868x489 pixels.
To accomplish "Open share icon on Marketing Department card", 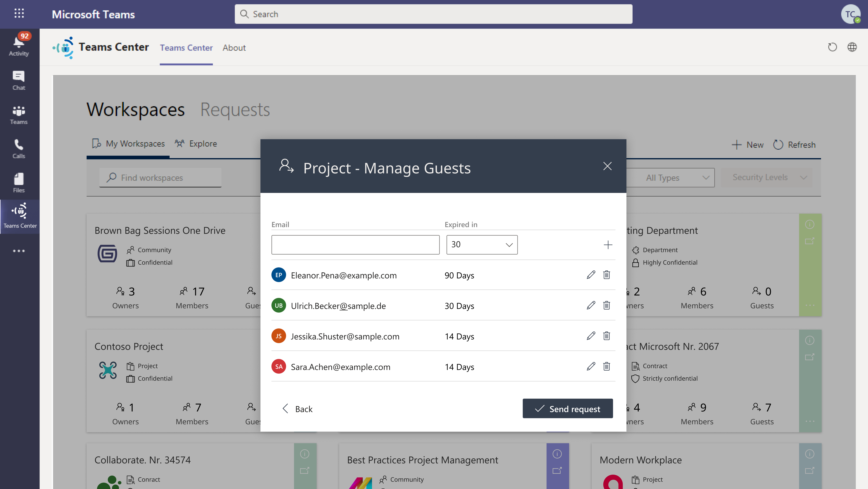I will 810,241.
